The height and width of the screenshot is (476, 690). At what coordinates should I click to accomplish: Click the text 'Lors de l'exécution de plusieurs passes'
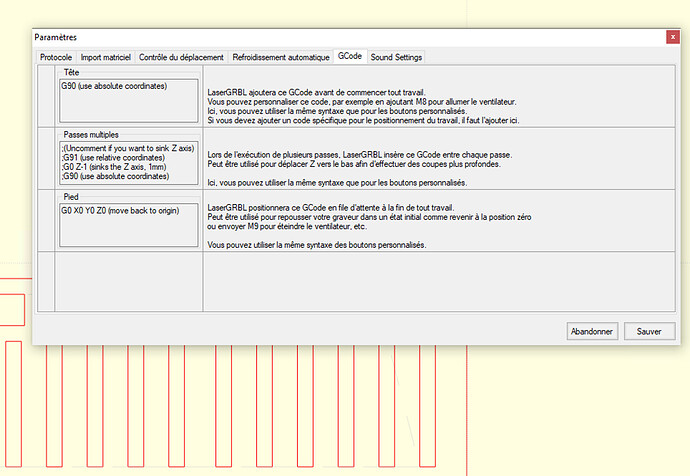[x=273, y=155]
